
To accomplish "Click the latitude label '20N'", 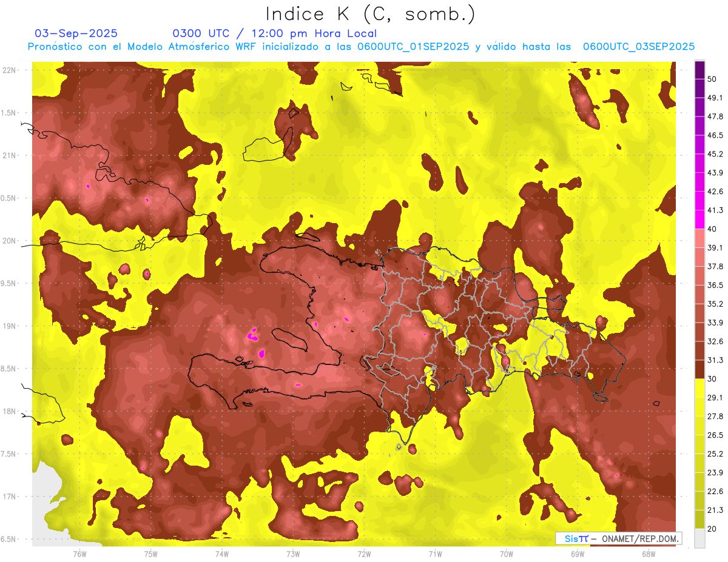I will (x=10, y=241).
